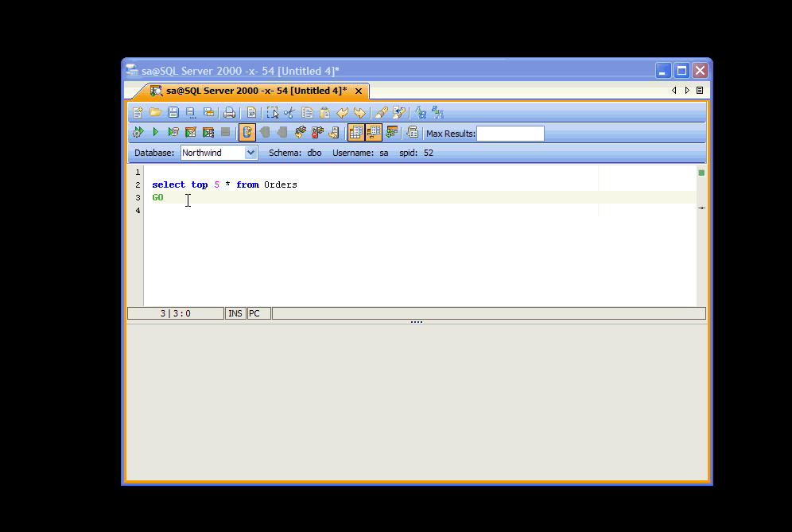This screenshot has width=792, height=532.
Task: Click the Execute with script page icon
Action: tap(173, 132)
